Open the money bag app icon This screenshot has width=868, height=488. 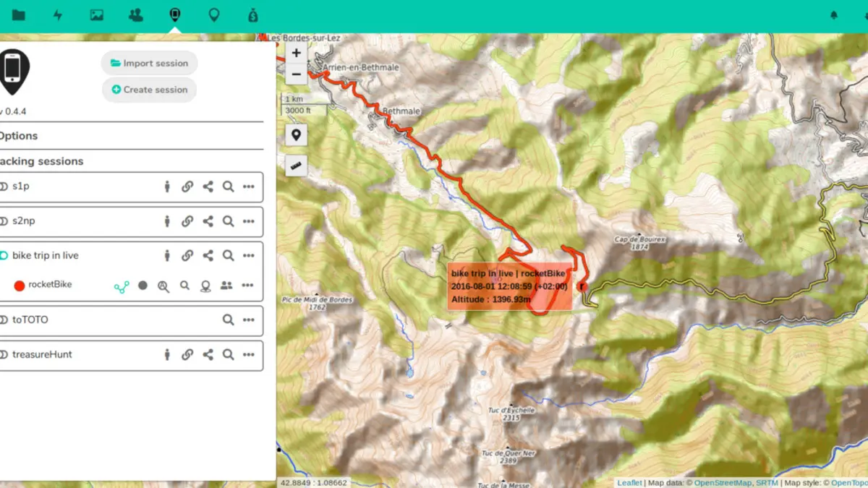pyautogui.click(x=252, y=15)
